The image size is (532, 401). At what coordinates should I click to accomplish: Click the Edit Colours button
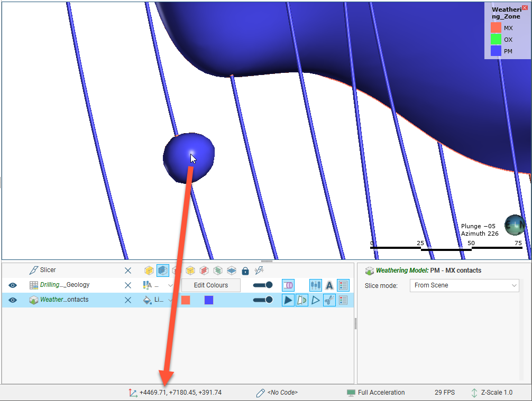point(210,285)
